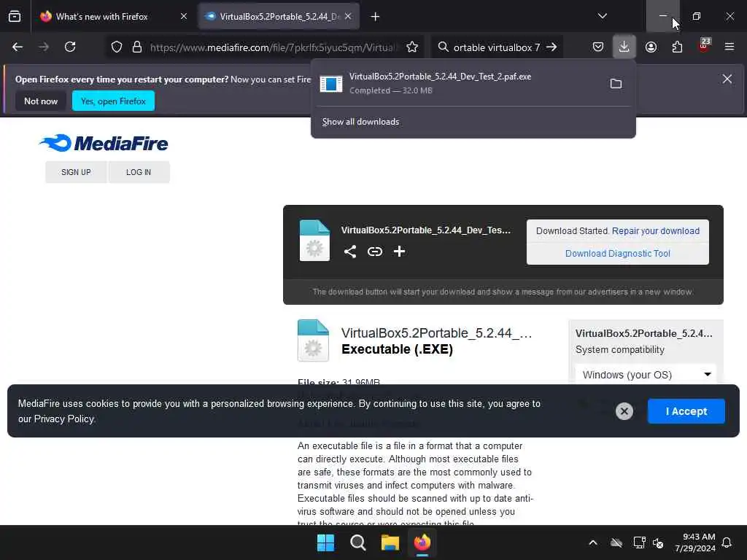Click SIGN UP button

(76, 172)
